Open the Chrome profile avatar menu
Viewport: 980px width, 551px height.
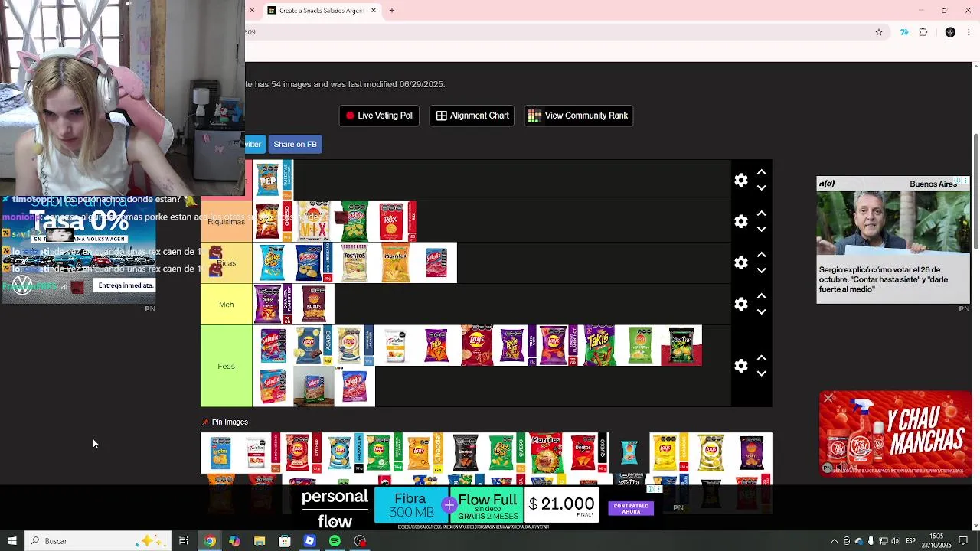(950, 32)
